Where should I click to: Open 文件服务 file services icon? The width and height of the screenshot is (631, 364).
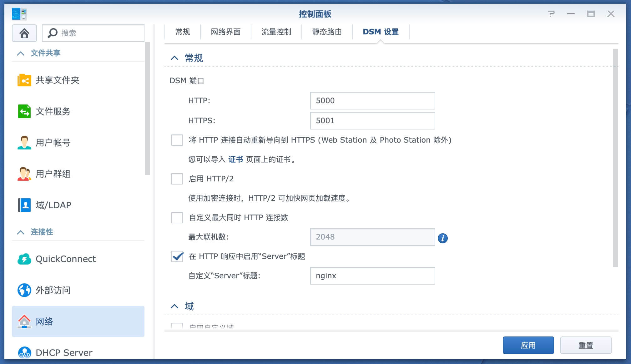pos(24,111)
